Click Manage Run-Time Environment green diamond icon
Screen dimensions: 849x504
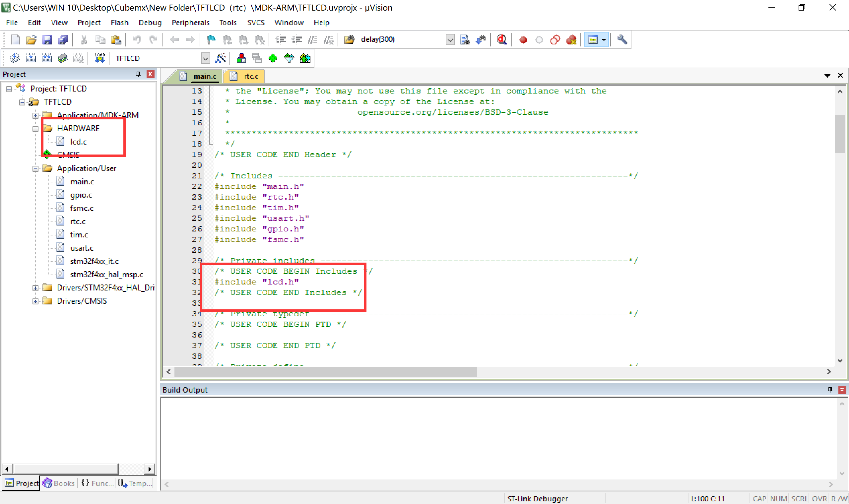pyautogui.click(x=273, y=58)
